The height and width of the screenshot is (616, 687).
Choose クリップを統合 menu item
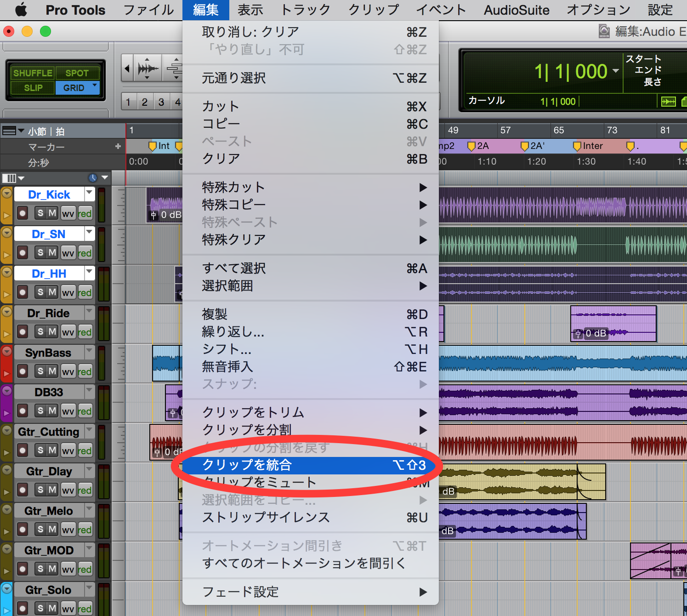point(311,465)
